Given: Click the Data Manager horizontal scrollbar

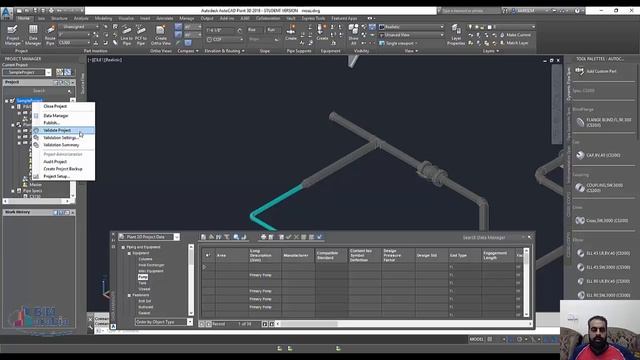Looking at the screenshot, I should pyautogui.click(x=309, y=324).
